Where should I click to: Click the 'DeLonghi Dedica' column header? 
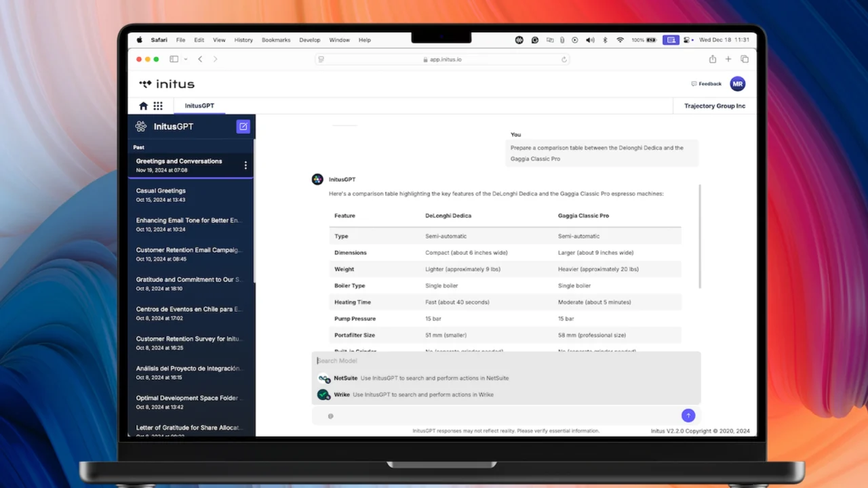tap(448, 216)
